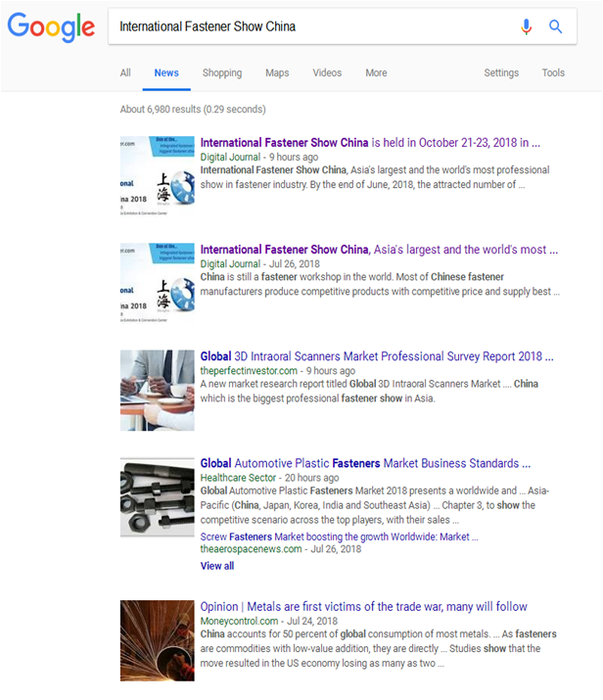Select the News tab

coord(166,72)
